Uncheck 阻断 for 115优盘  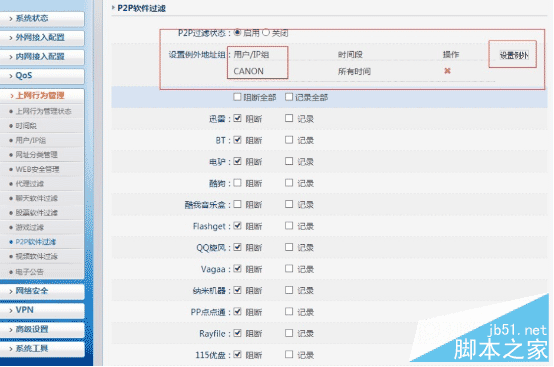[237, 354]
